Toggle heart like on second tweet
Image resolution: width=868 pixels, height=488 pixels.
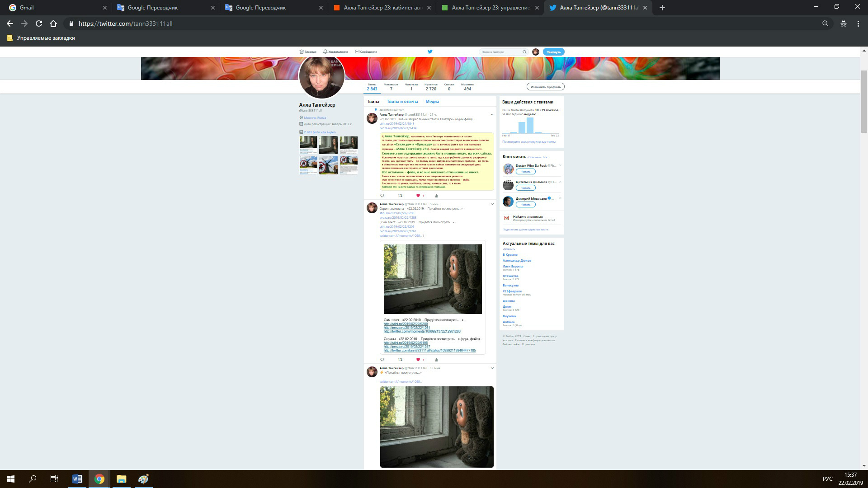pos(418,360)
